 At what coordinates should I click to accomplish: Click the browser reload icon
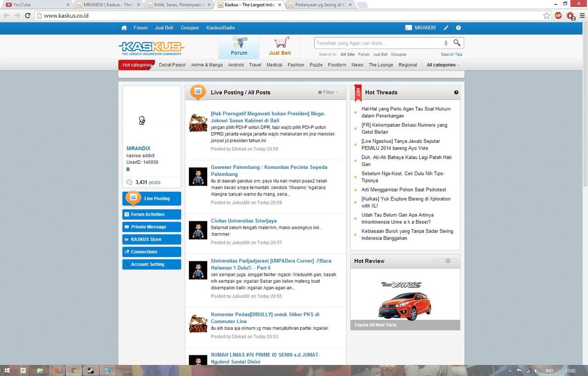(28, 16)
